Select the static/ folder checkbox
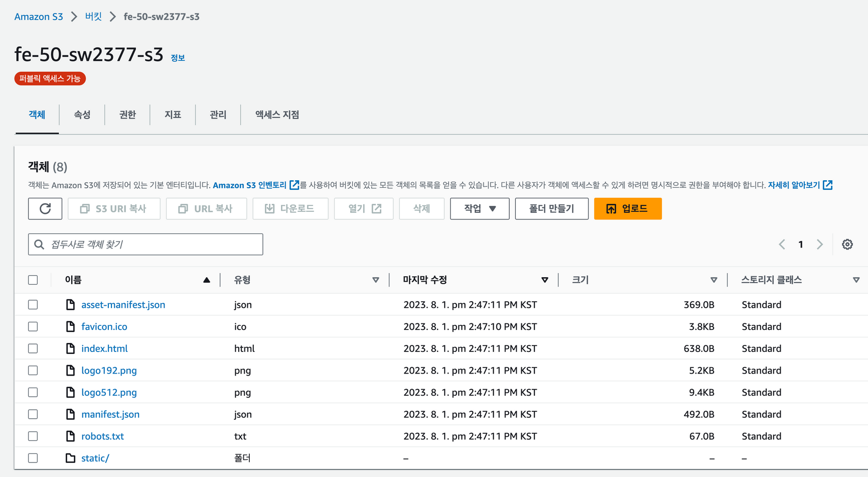Image resolution: width=868 pixels, height=477 pixels. coord(33,458)
